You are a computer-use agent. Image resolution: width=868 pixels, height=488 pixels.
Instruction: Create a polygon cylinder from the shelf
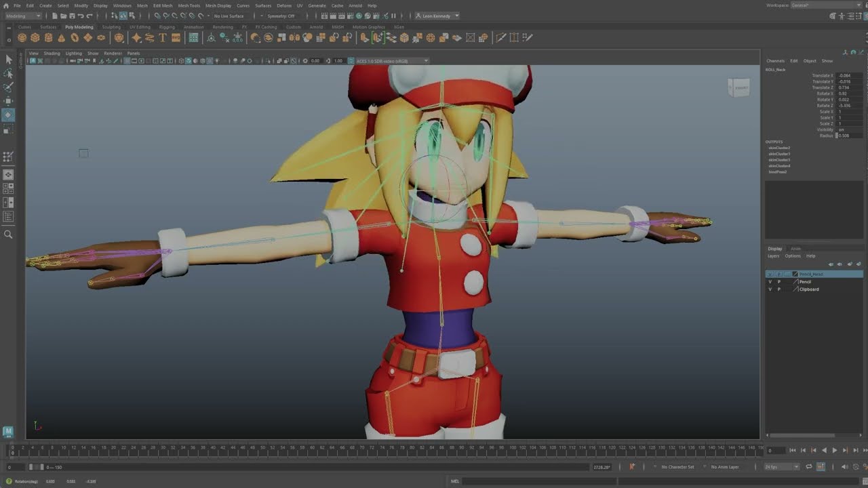tap(48, 38)
